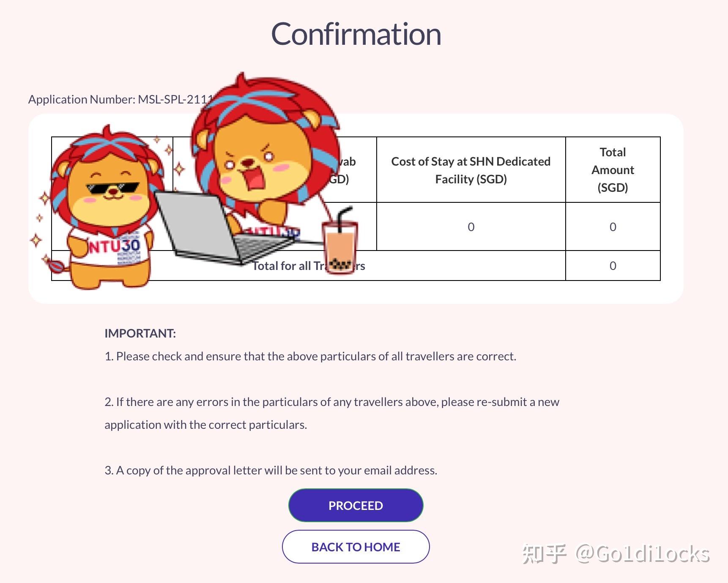The image size is (728, 583).
Task: Select the Cost of Stay value cell
Action: pos(471,227)
